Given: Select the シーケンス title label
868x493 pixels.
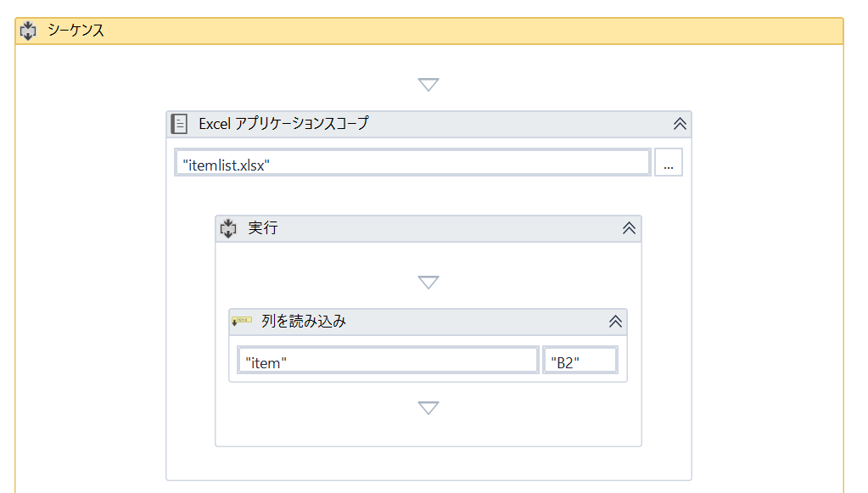Looking at the screenshot, I should point(76,31).
